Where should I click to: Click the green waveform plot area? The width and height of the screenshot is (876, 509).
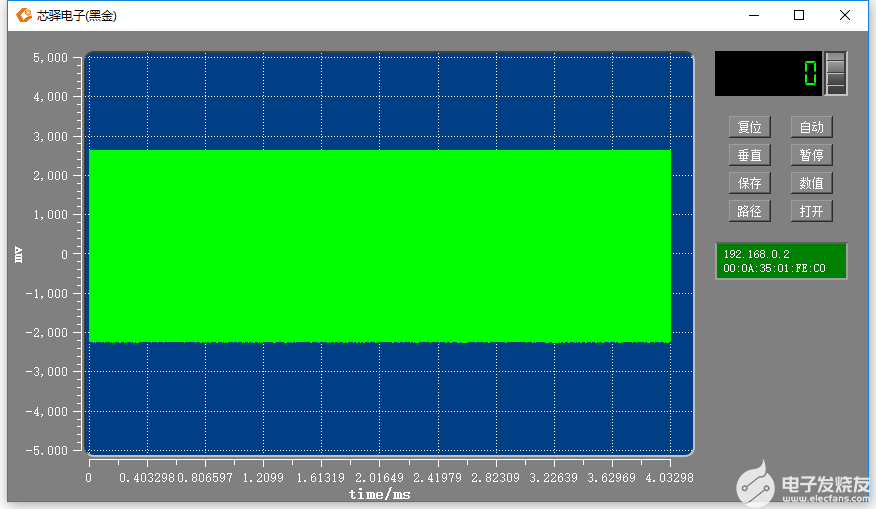pyautogui.click(x=380, y=246)
